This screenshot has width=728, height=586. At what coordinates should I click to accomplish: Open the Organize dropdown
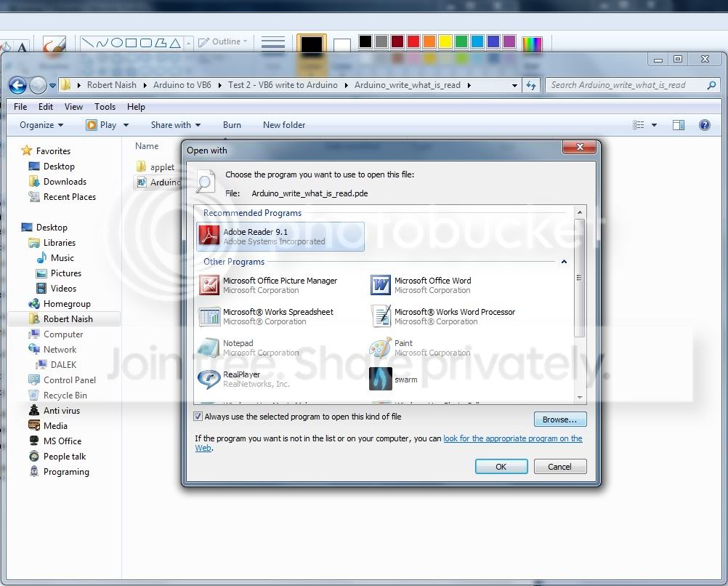coord(41,125)
